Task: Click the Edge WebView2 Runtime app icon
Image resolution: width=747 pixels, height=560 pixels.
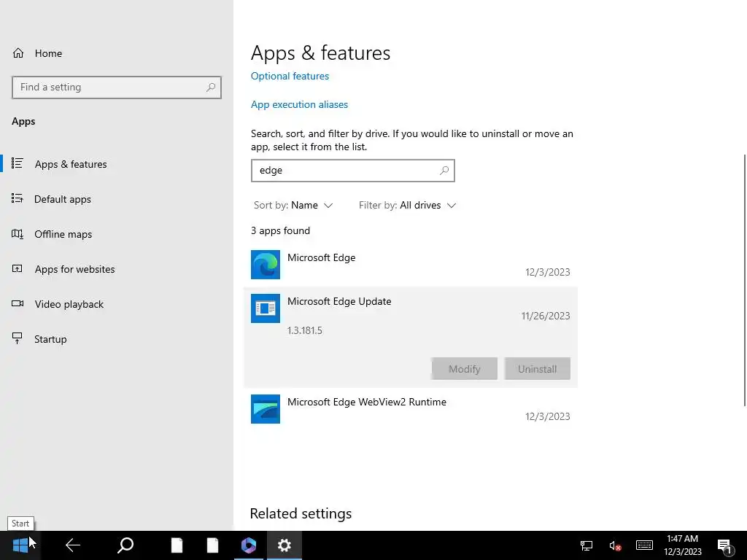Action: click(266, 408)
